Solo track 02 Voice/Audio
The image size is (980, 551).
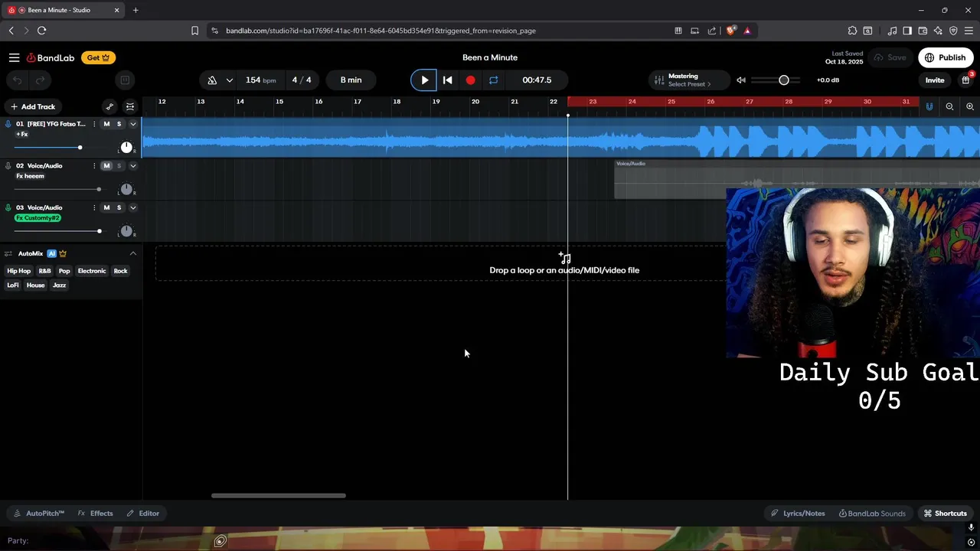pyautogui.click(x=119, y=166)
